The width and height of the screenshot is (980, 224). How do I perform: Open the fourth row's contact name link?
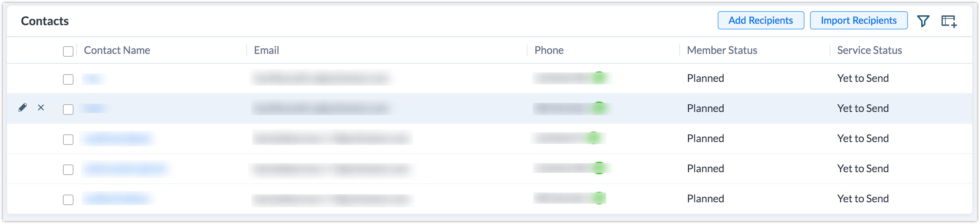coord(125,168)
